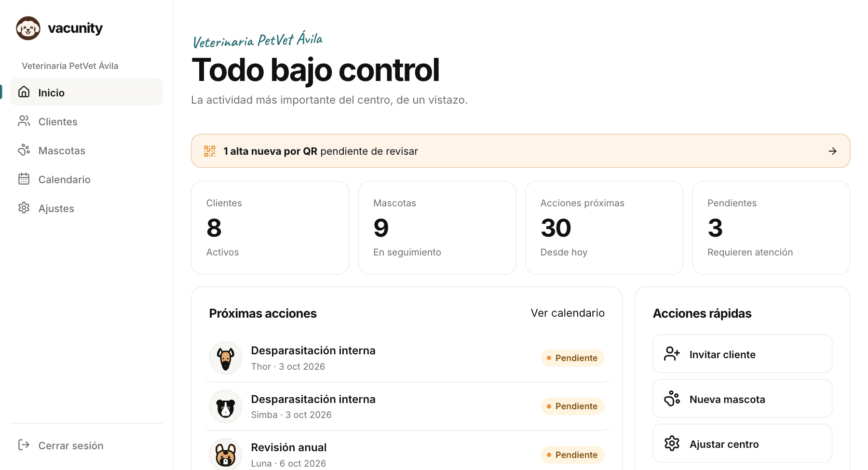Image resolution: width=868 pixels, height=470 pixels.
Task: Click Veterinaria PetVet Ávila sidebar label
Action: pyautogui.click(x=70, y=66)
